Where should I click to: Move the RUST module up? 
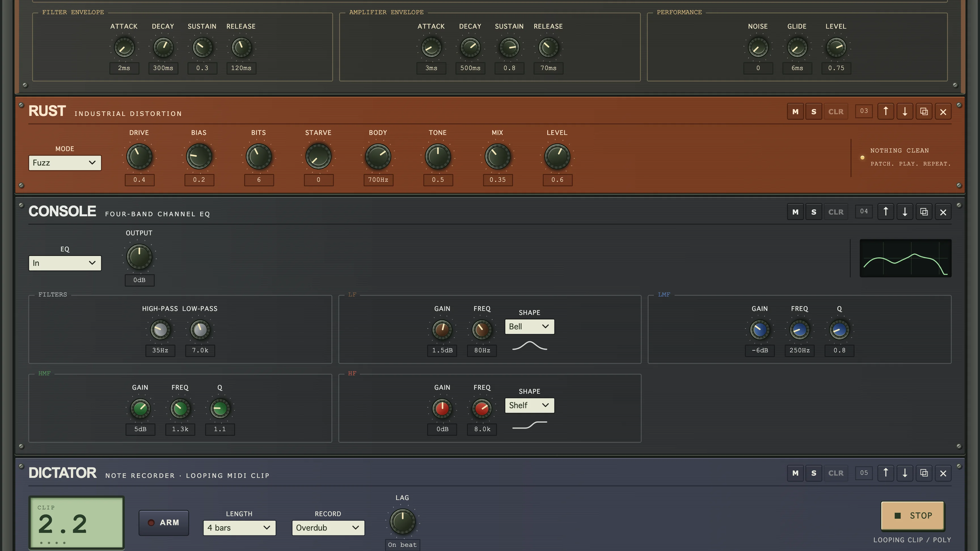pos(886,111)
